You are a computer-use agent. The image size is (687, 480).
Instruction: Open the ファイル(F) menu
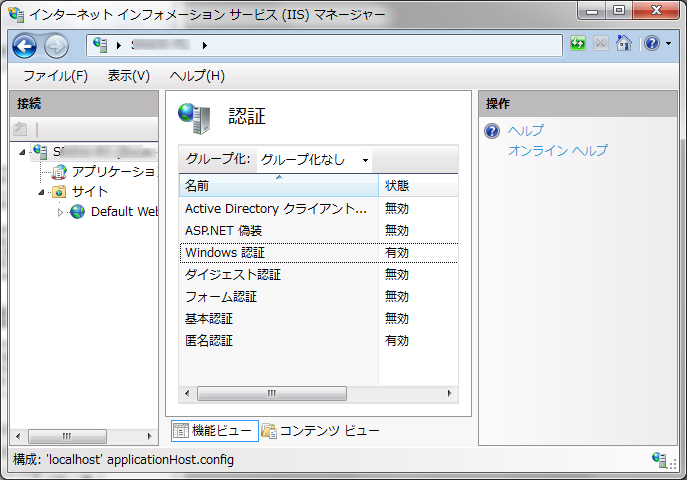point(56,76)
